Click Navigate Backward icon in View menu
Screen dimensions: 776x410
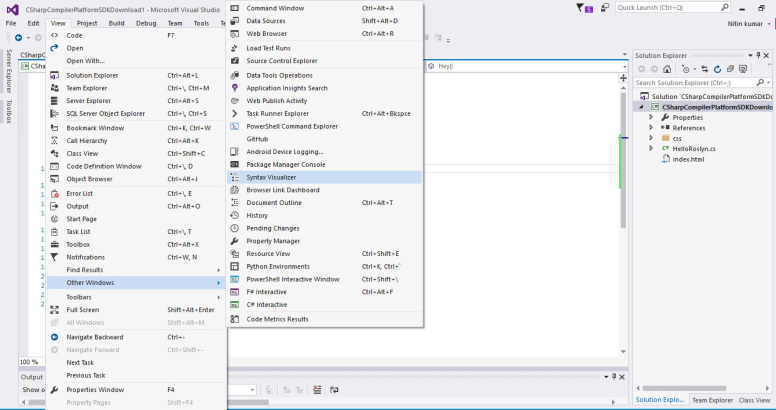54,337
